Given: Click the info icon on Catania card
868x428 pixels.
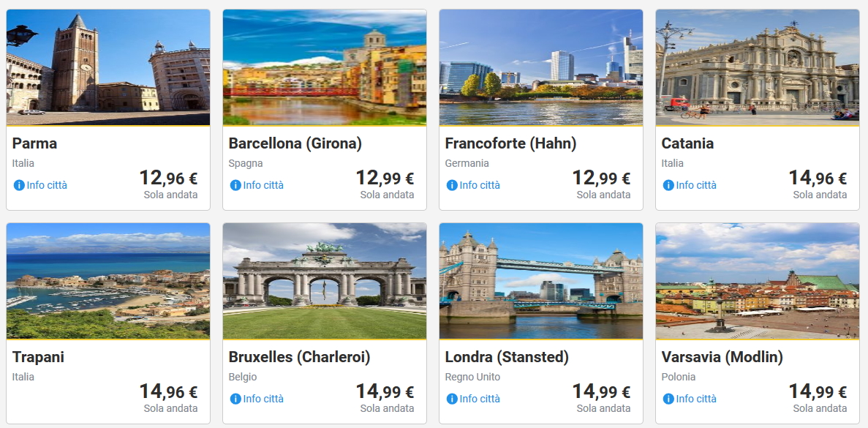Looking at the screenshot, I should coord(668,185).
